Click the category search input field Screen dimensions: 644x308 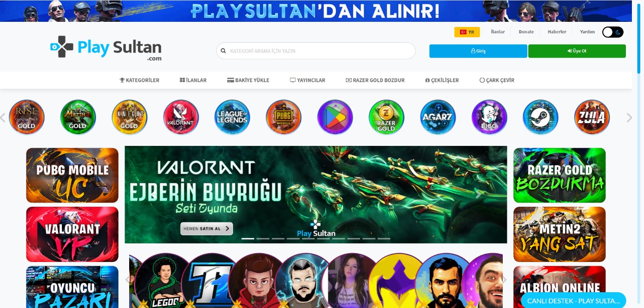tap(316, 51)
